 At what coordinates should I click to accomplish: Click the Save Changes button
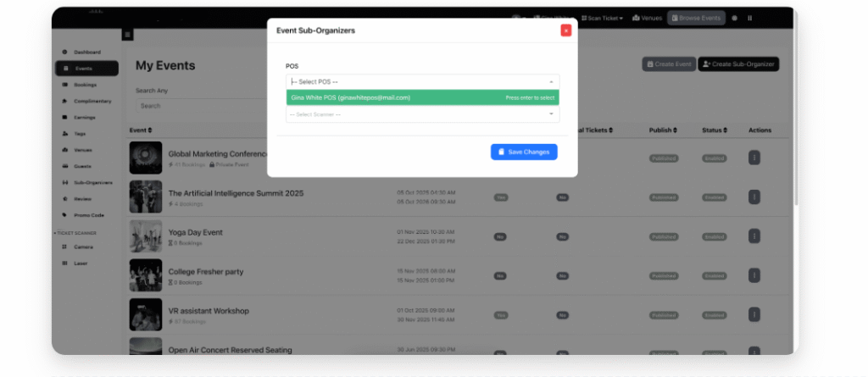523,152
